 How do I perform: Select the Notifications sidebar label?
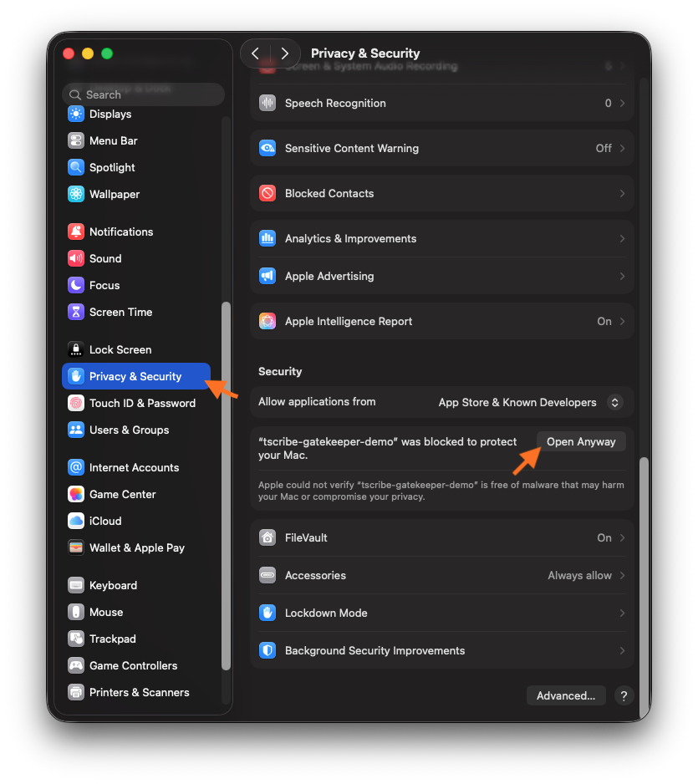(121, 232)
